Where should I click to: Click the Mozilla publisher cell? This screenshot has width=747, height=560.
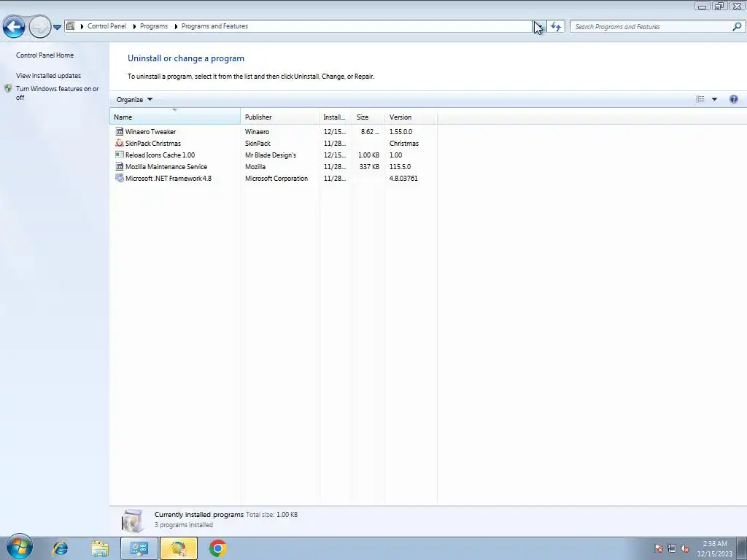click(x=255, y=167)
